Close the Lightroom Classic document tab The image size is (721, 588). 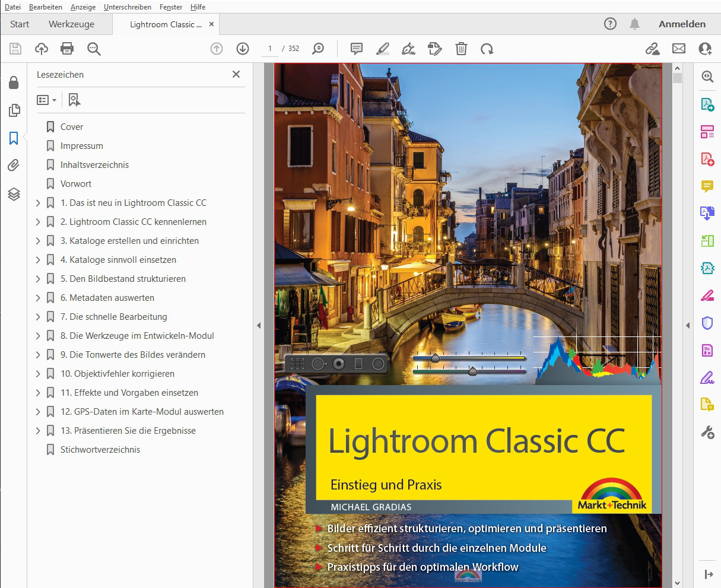[211, 24]
